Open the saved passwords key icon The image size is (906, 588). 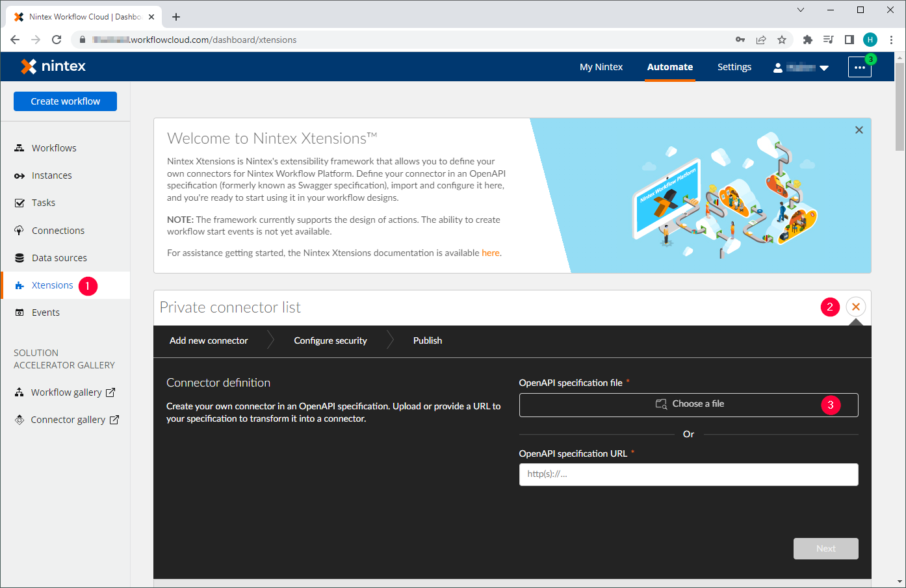coord(740,40)
